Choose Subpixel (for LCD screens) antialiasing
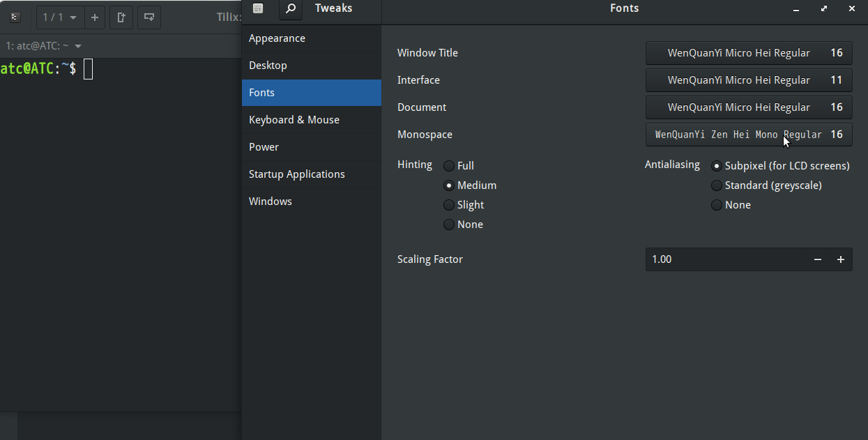This screenshot has width=868, height=440. (x=780, y=166)
